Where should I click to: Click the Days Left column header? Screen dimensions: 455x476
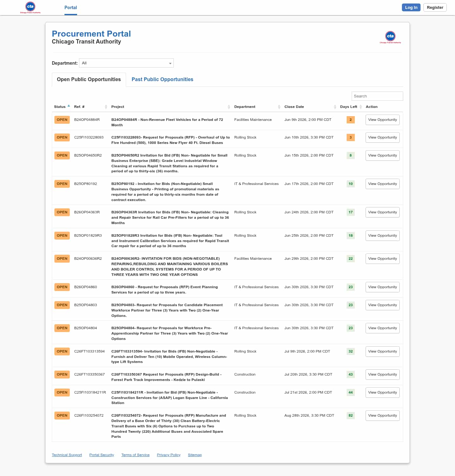[349, 107]
